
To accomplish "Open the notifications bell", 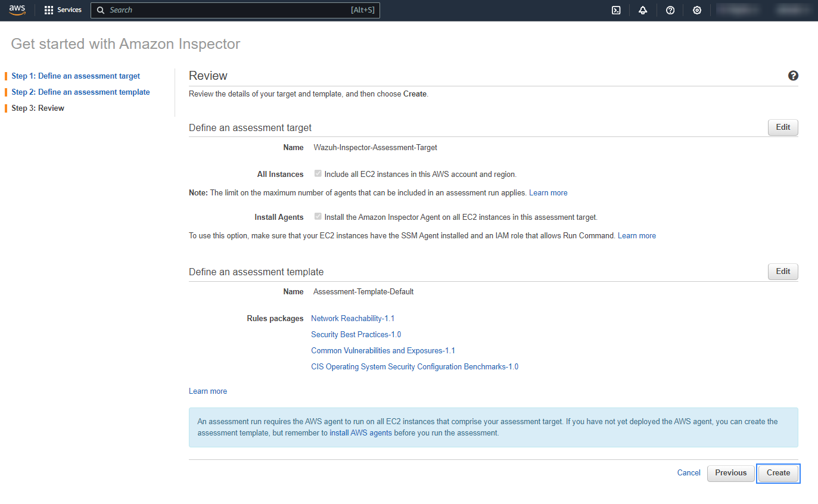I will pyautogui.click(x=643, y=10).
